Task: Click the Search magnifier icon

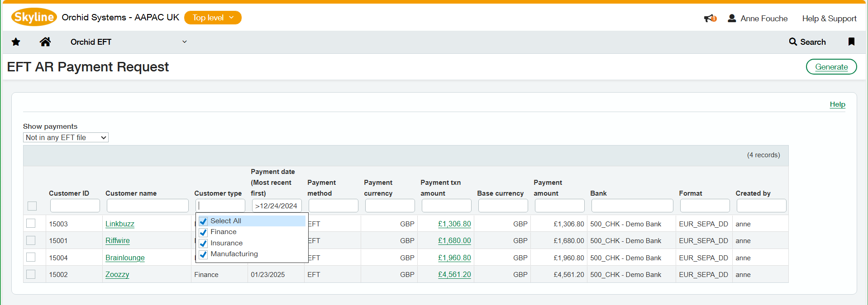Action: click(x=793, y=42)
